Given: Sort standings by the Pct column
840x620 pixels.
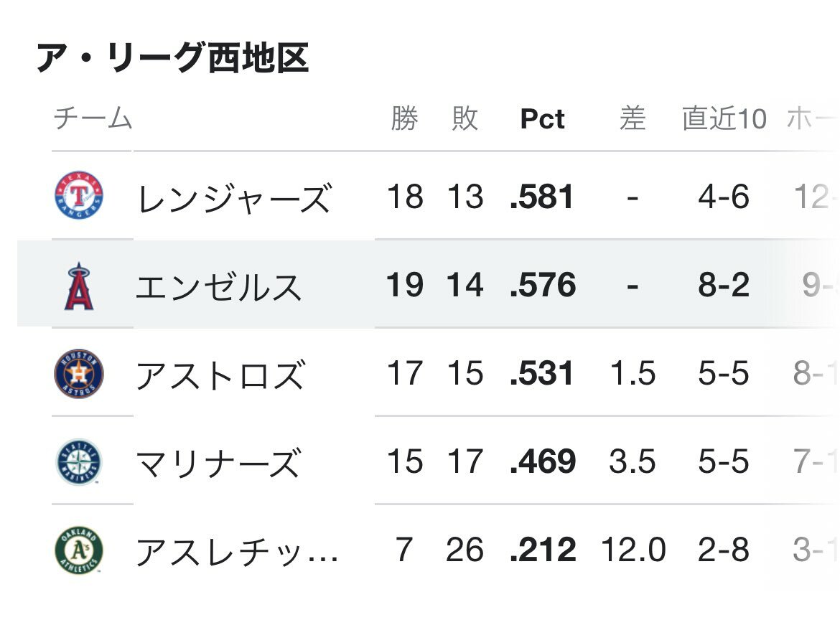Looking at the screenshot, I should (x=542, y=118).
